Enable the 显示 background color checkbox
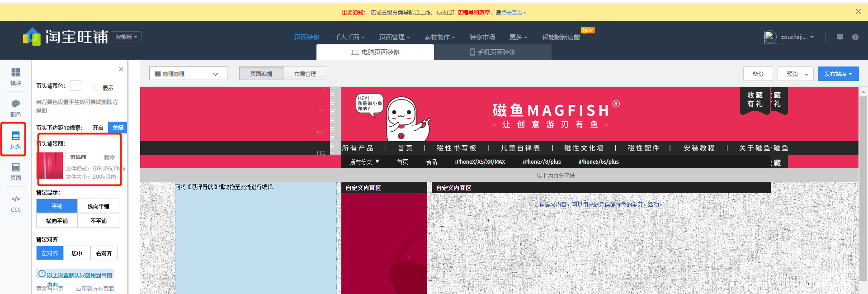 97,88
